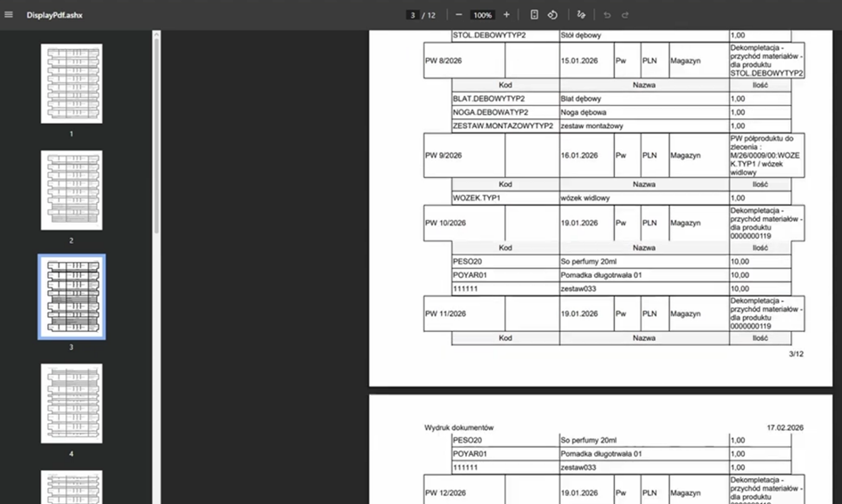
Task: Click the zoom in plus button
Action: click(506, 15)
